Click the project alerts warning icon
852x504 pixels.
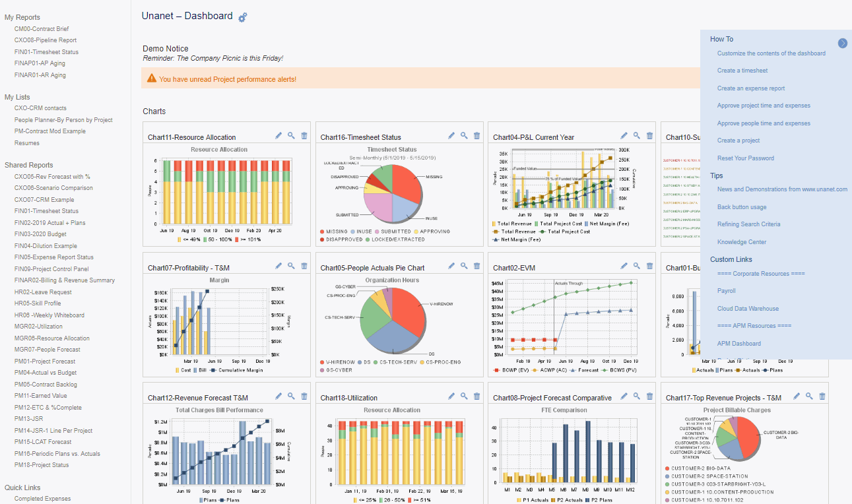[x=152, y=79]
